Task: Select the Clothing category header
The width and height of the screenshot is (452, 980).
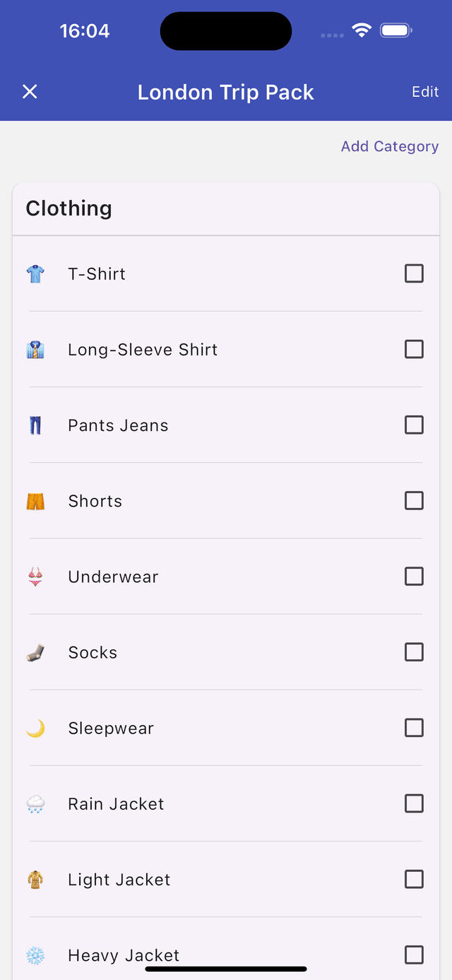Action: click(226, 208)
